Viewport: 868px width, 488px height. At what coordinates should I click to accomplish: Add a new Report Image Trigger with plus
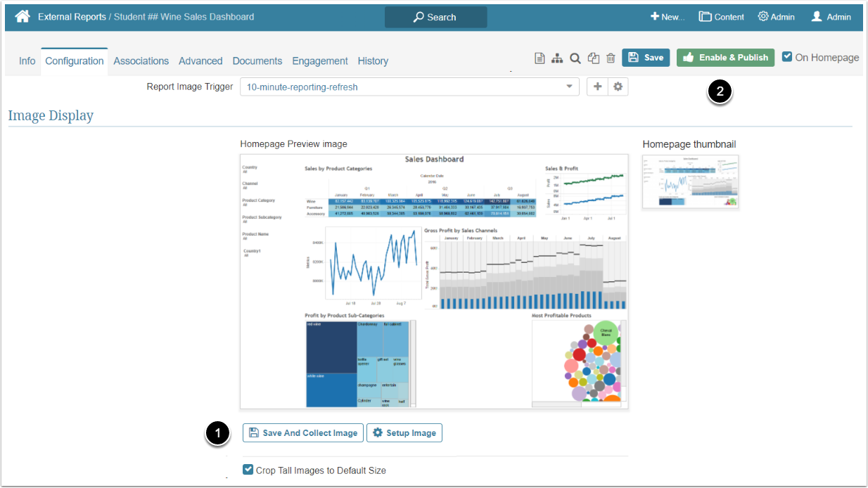click(x=597, y=86)
